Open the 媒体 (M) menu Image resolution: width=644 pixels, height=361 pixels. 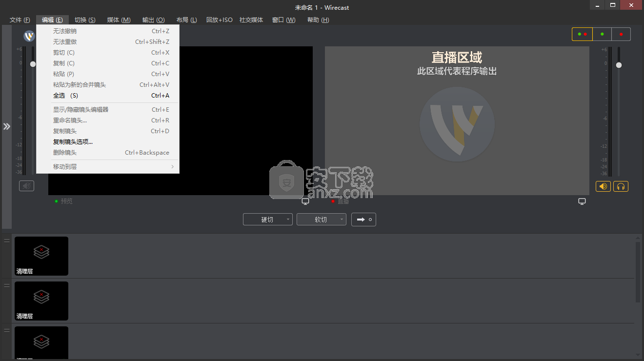119,20
